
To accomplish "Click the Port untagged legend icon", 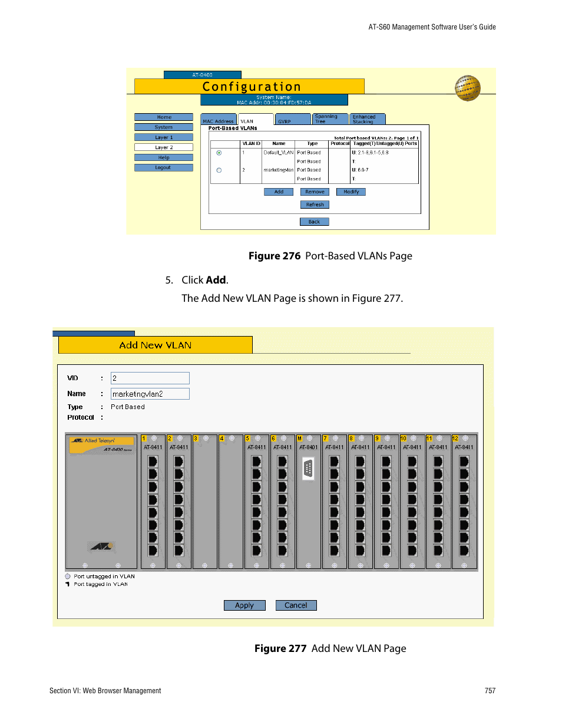I will (68, 577).
